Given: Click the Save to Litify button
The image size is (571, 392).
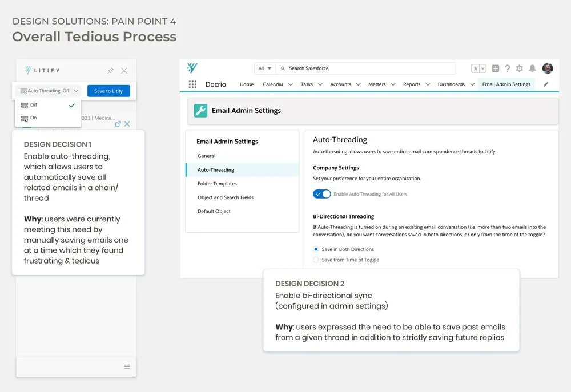Looking at the screenshot, I should click(108, 91).
